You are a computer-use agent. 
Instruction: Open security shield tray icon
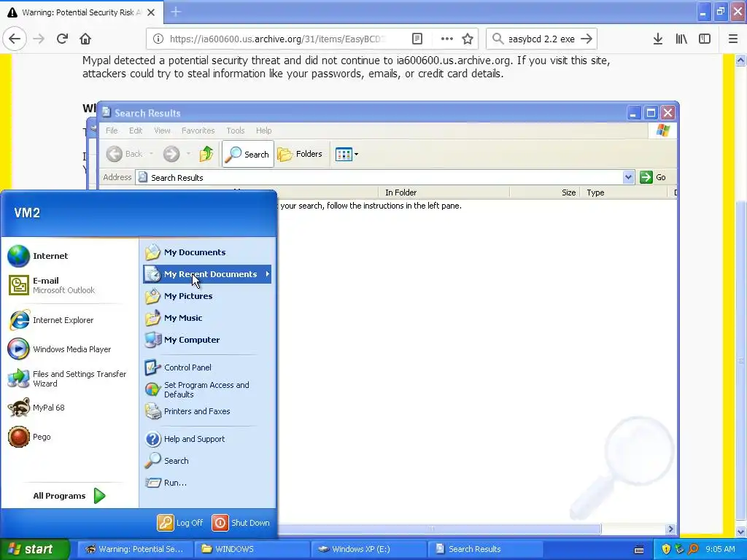(x=666, y=549)
